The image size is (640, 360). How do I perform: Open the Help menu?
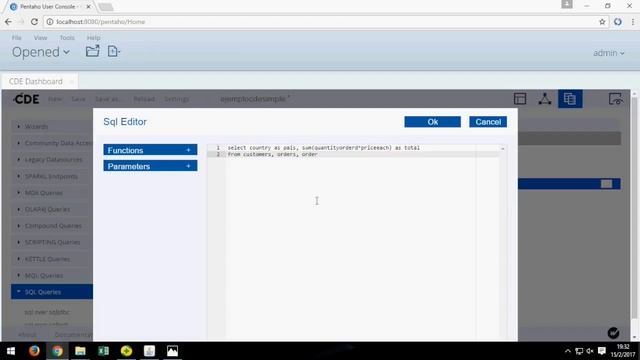click(93, 38)
